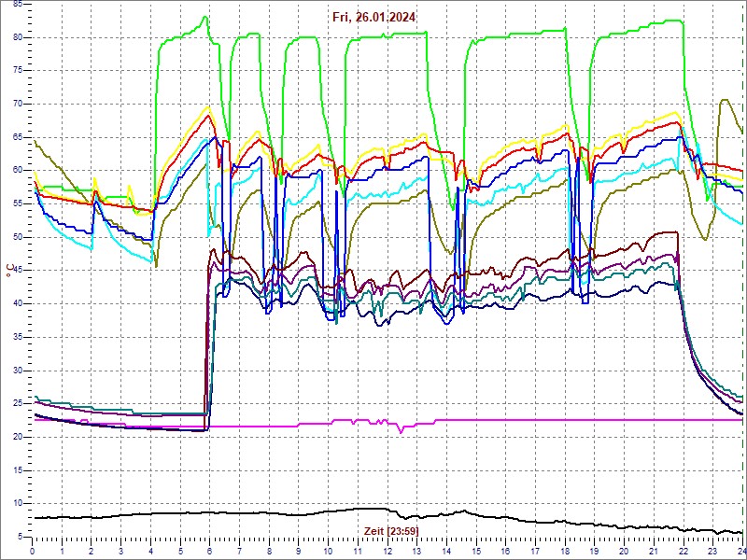747x560 pixels.
Task: Select the 40 temperature axis label
Action: click(17, 304)
